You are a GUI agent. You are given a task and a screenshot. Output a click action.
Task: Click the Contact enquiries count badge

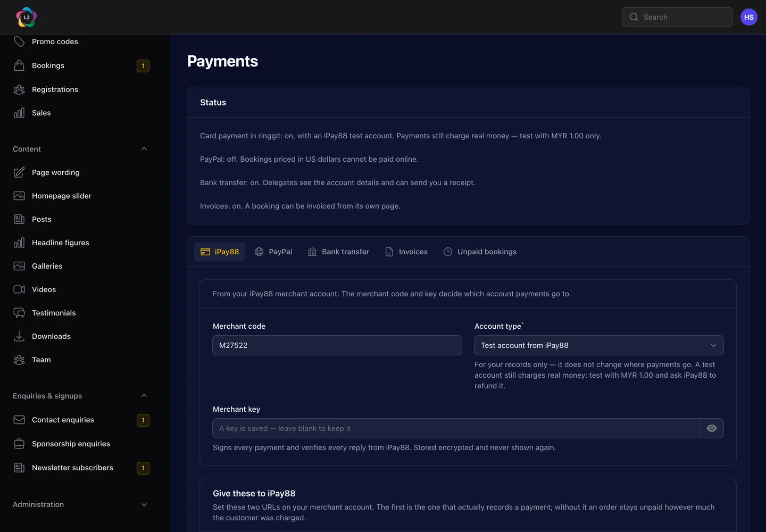click(143, 420)
